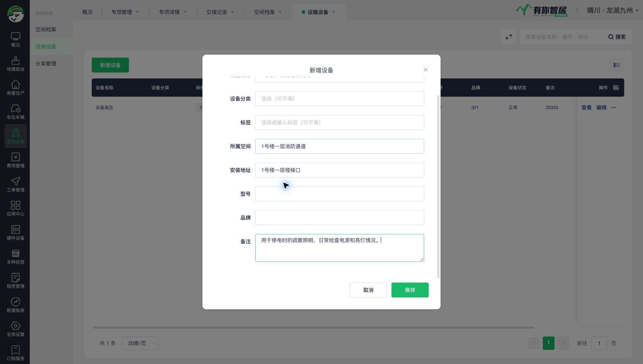643x364 pixels.
Task: Open 租赁管理 in the sidebar
Action: click(15, 281)
